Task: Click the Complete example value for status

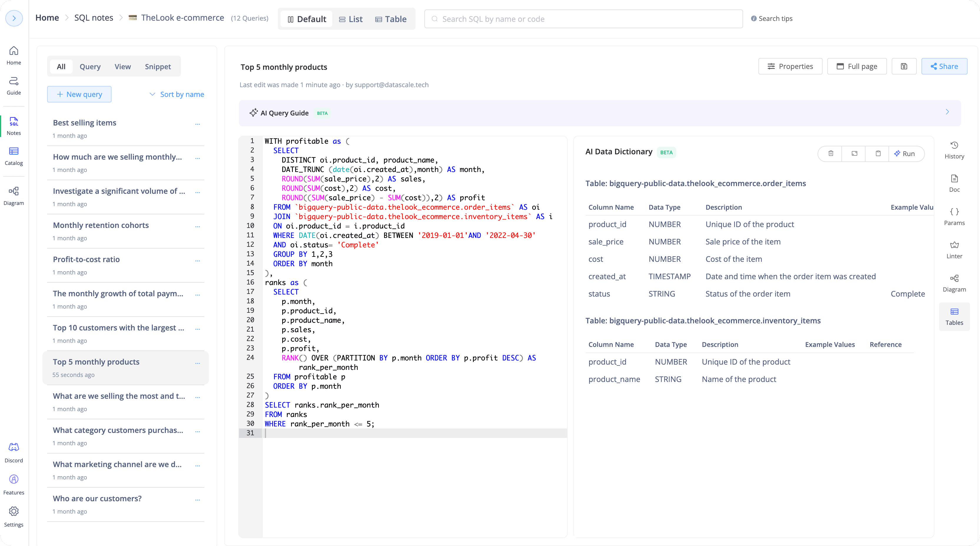Action: 908,294
